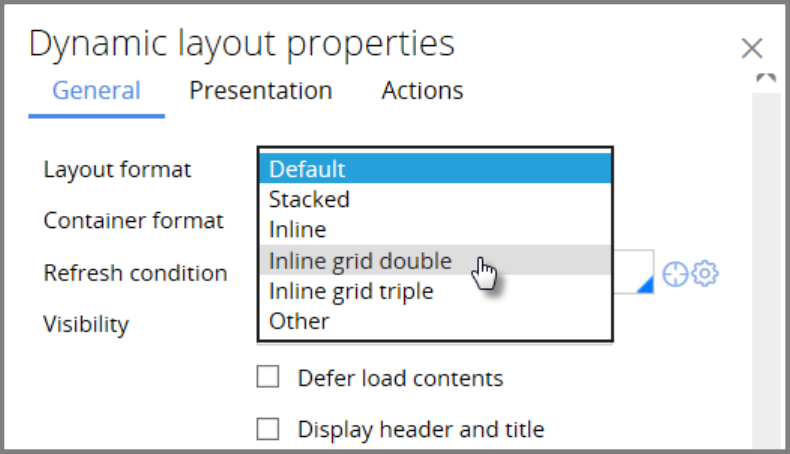Choose Inline grid triple option
Viewport: 790px width, 454px height.
click(x=435, y=291)
